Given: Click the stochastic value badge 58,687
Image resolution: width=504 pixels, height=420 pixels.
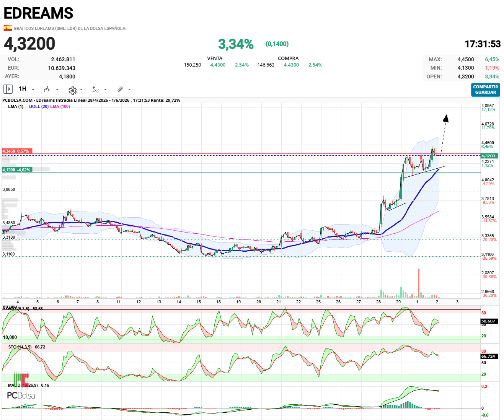Looking at the screenshot, I should (x=490, y=321).
